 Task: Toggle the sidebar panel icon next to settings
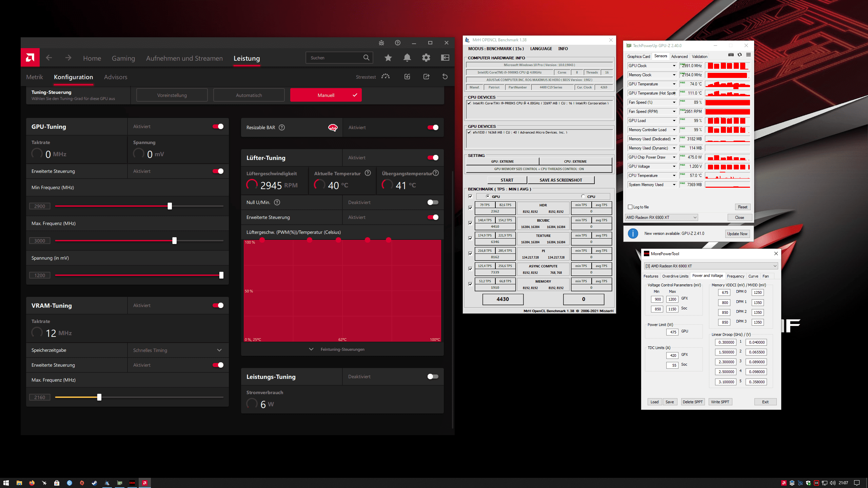(x=445, y=58)
